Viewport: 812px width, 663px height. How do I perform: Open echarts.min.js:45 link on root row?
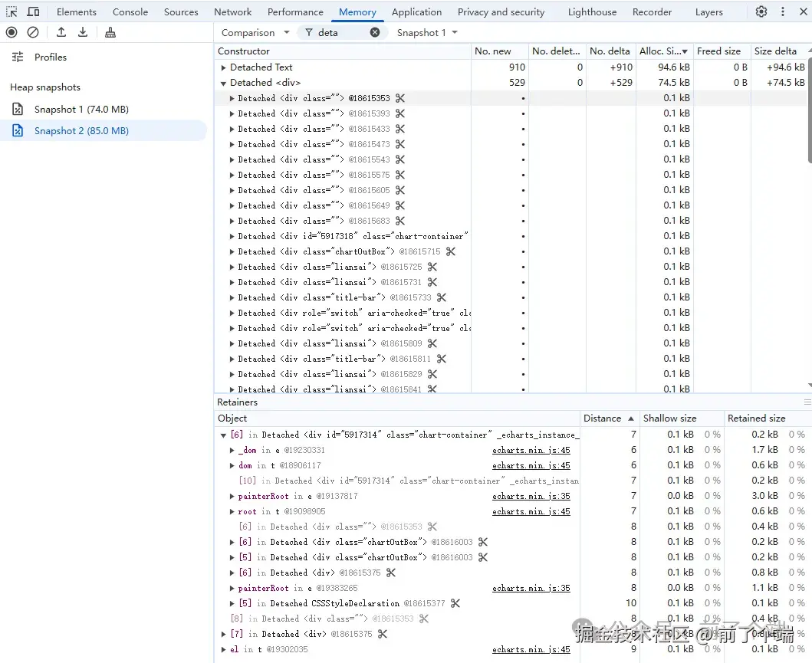click(x=531, y=511)
